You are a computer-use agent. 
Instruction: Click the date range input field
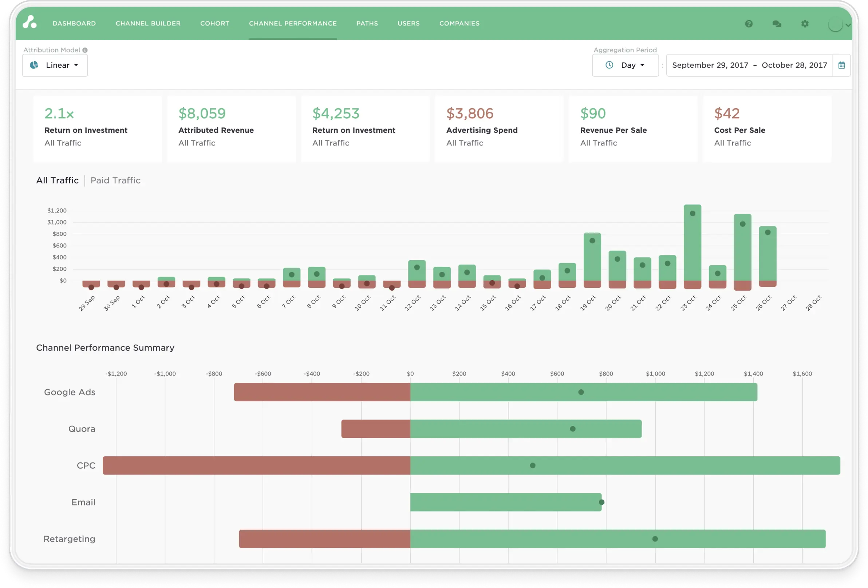749,65
